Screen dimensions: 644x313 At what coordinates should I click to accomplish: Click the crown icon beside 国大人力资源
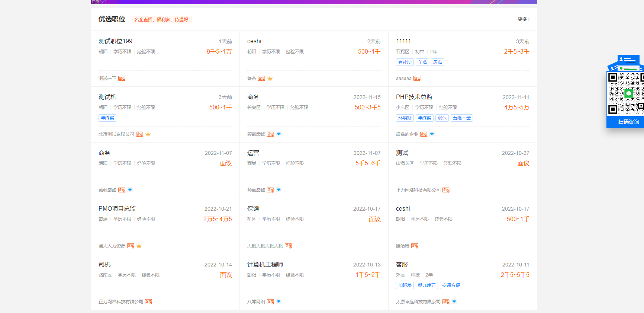coord(139,246)
